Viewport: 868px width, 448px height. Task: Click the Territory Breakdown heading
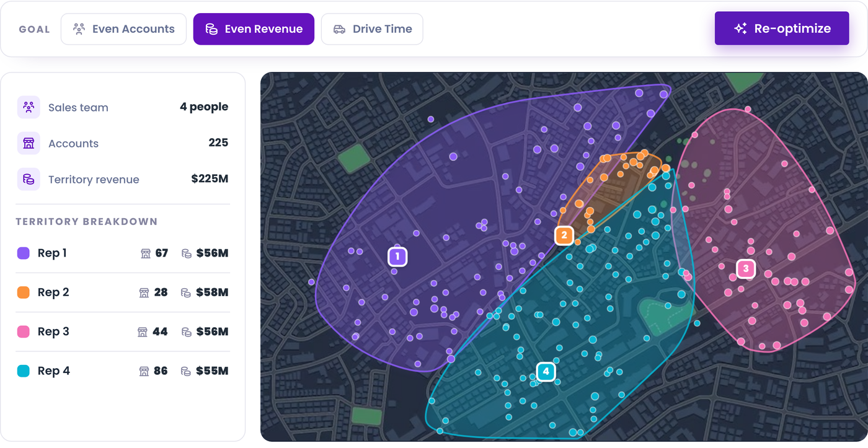click(x=86, y=222)
